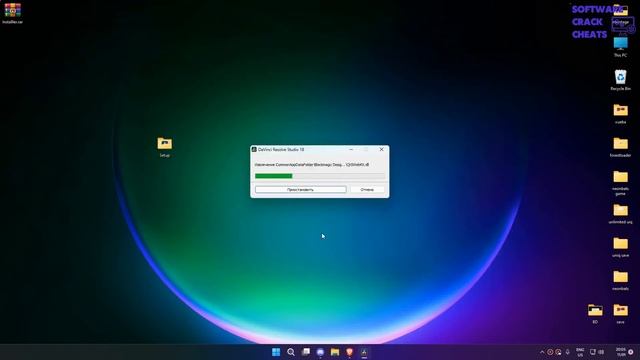Select the folder labeled just save

point(620,313)
